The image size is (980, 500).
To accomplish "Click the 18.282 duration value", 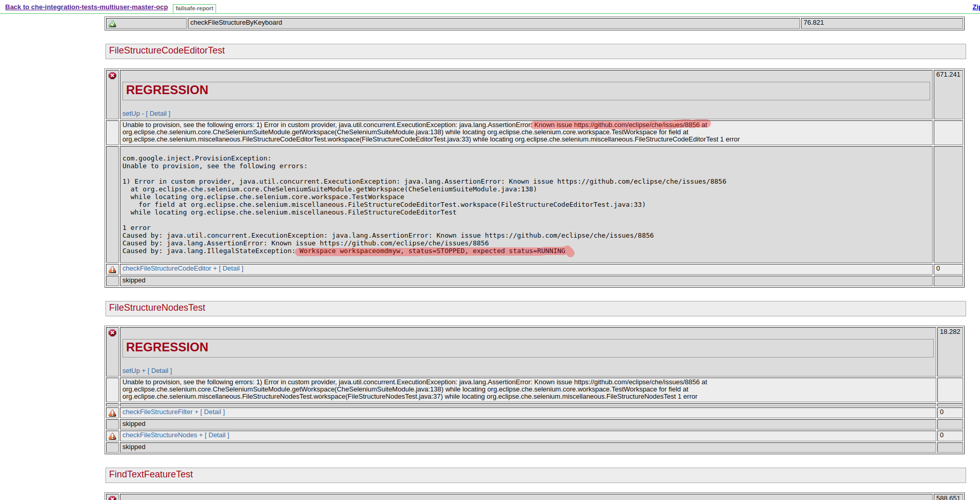I will (x=950, y=332).
